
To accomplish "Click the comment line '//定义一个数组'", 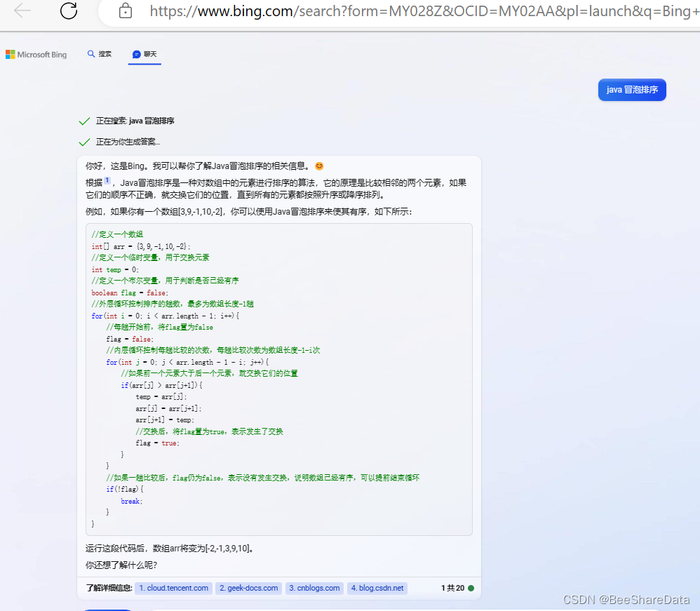I will pos(117,234).
